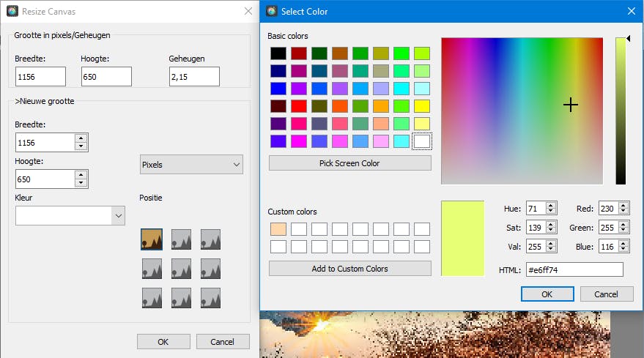Select the middle-left position anchor icon
This screenshot has width=644, height=358.
pos(152,269)
